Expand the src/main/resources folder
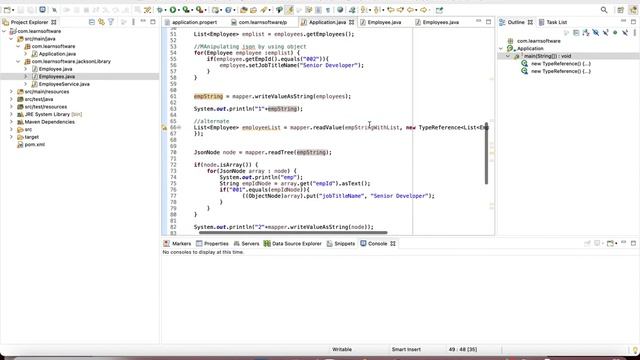This screenshot has width=640, height=360. tap(11, 92)
